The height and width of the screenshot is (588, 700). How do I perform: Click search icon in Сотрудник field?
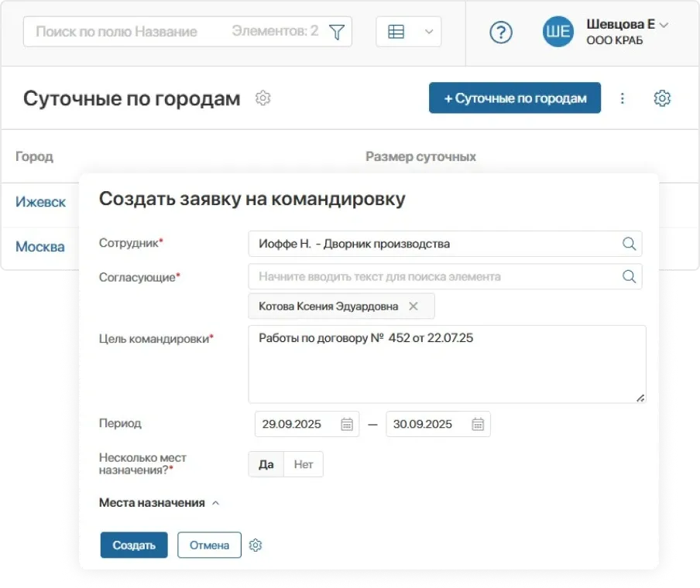coord(629,244)
